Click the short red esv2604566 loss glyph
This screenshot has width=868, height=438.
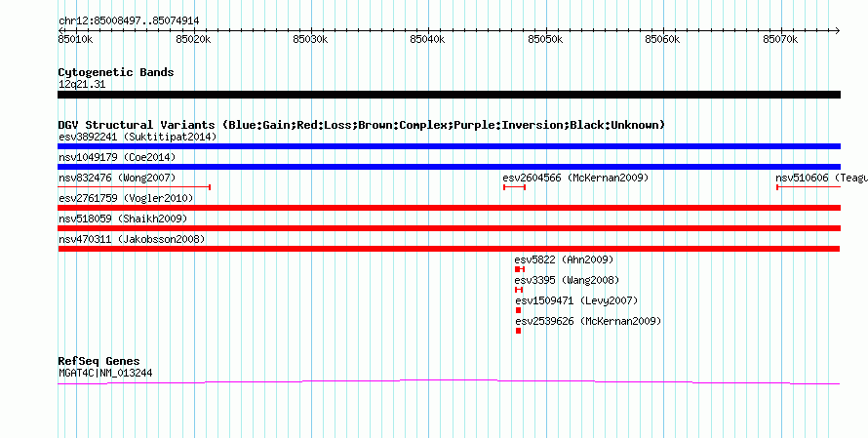coord(514,187)
